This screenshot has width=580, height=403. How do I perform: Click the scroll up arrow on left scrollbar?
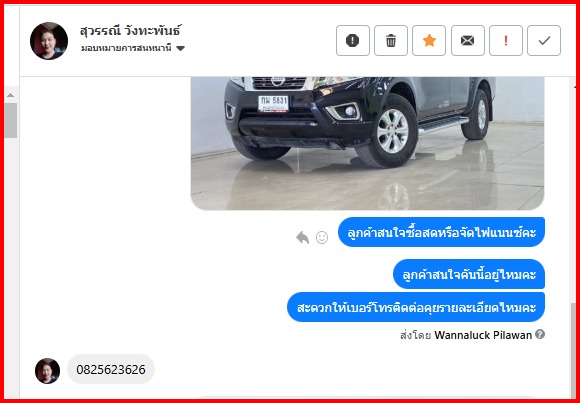tap(10, 95)
